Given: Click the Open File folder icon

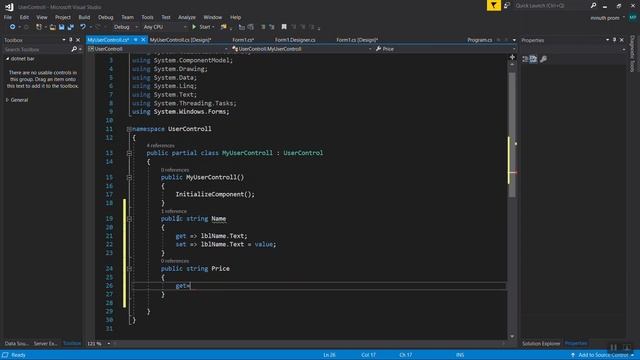Looking at the screenshot, I should [53, 27].
